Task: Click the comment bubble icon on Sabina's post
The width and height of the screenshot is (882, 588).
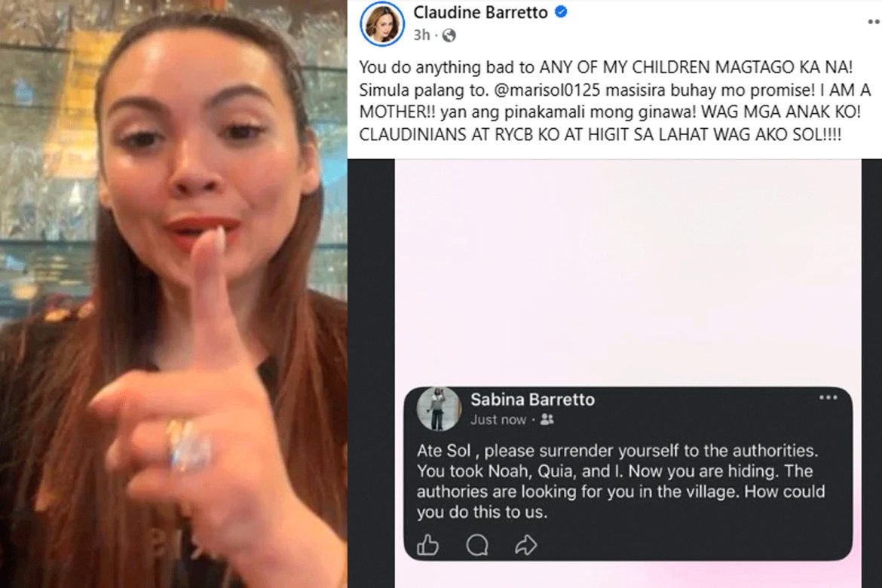Action: click(477, 545)
